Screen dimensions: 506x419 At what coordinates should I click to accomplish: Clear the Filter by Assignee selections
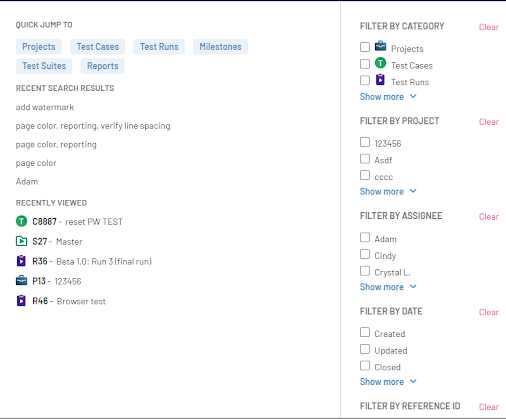489,217
